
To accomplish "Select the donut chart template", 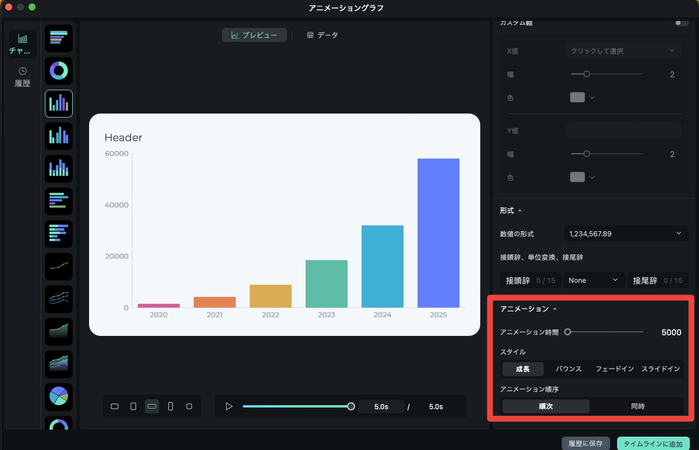I will pyautogui.click(x=58, y=71).
